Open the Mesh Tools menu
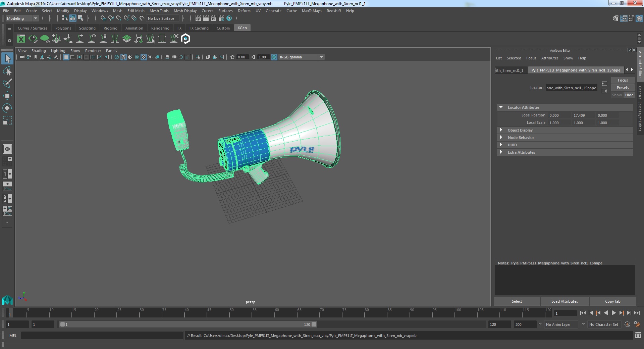 (x=159, y=11)
